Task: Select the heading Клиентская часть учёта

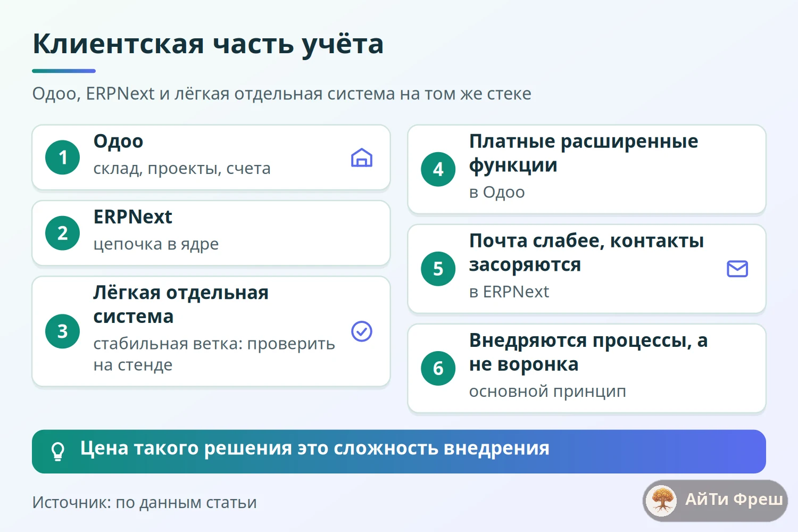Action: [208, 44]
